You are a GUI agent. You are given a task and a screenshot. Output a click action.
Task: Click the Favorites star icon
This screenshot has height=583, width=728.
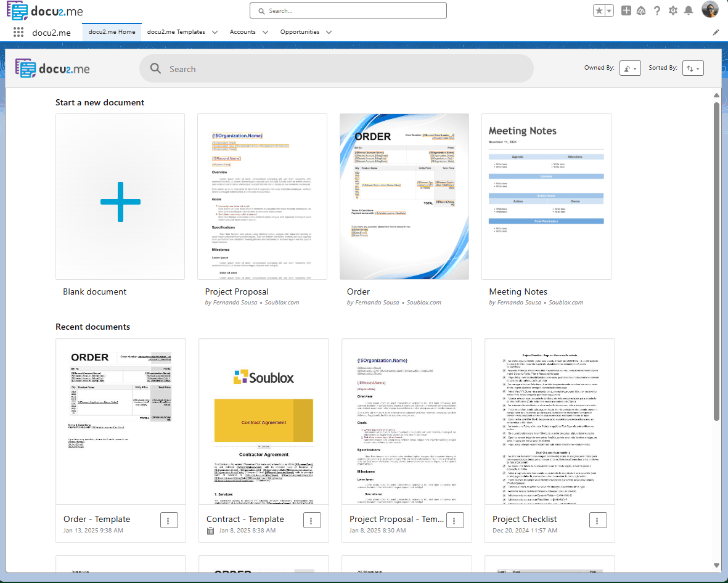tap(599, 10)
